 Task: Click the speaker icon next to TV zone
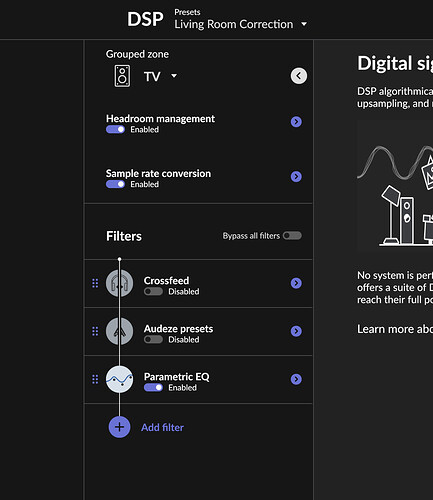tap(122, 76)
